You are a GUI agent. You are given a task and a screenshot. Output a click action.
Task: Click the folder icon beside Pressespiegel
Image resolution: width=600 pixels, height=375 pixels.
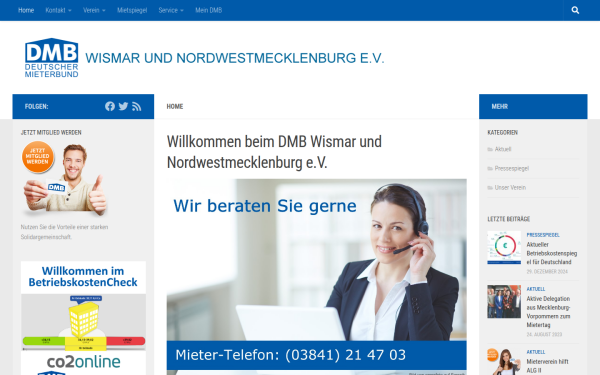point(490,168)
